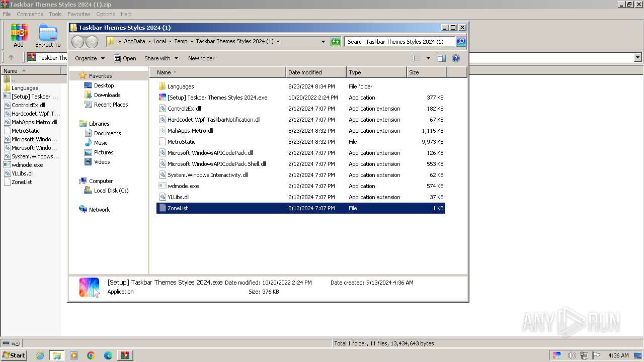Open the Explorer help icon

[456, 58]
